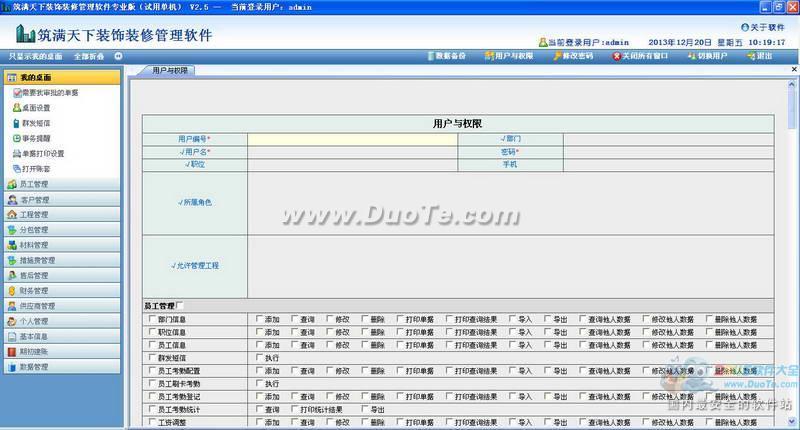Screen dimensions: 800x430
Task: Expand 财务管理 sidebar section
Action: coord(62,291)
